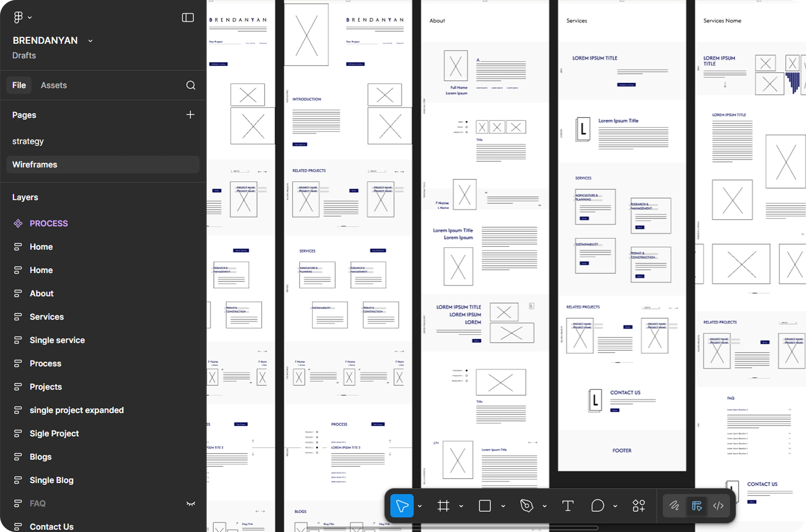
Task: Open the Figma main menu chevron
Action: click(30, 17)
